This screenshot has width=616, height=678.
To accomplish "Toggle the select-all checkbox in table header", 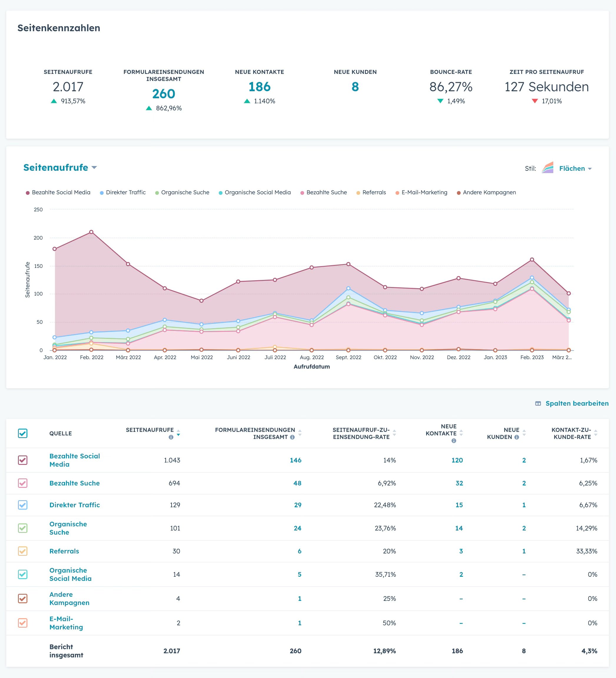I will tap(23, 433).
